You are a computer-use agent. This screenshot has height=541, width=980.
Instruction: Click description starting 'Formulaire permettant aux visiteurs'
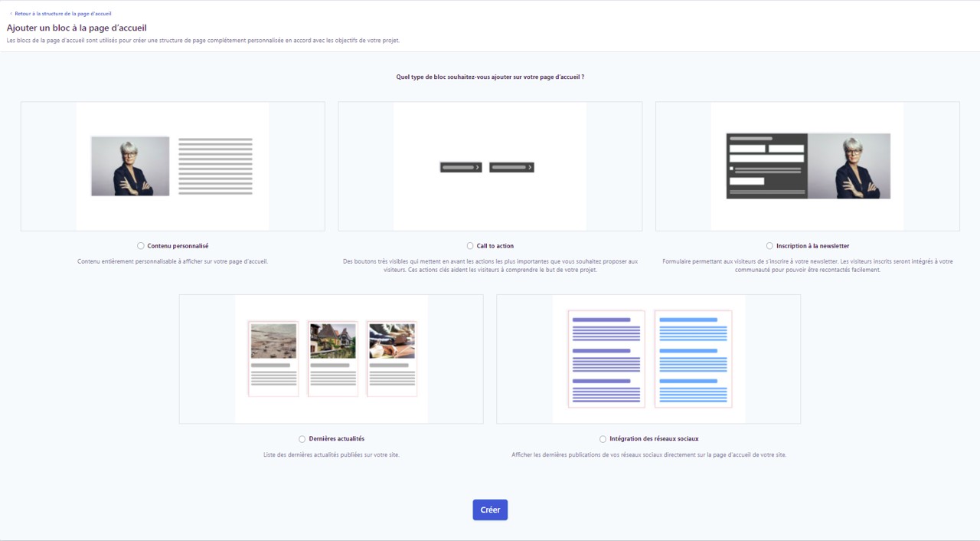[808, 265]
